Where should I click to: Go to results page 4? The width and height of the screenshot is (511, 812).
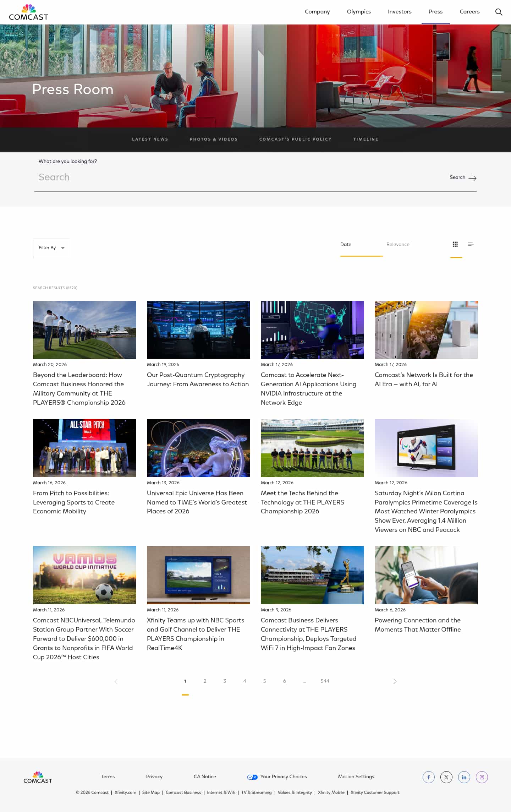click(x=244, y=681)
